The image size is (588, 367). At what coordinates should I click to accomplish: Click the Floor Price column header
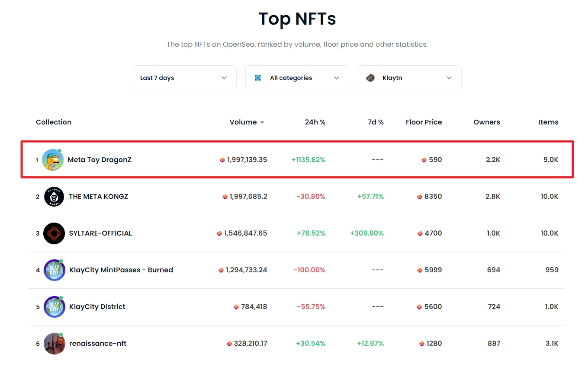pyautogui.click(x=424, y=122)
